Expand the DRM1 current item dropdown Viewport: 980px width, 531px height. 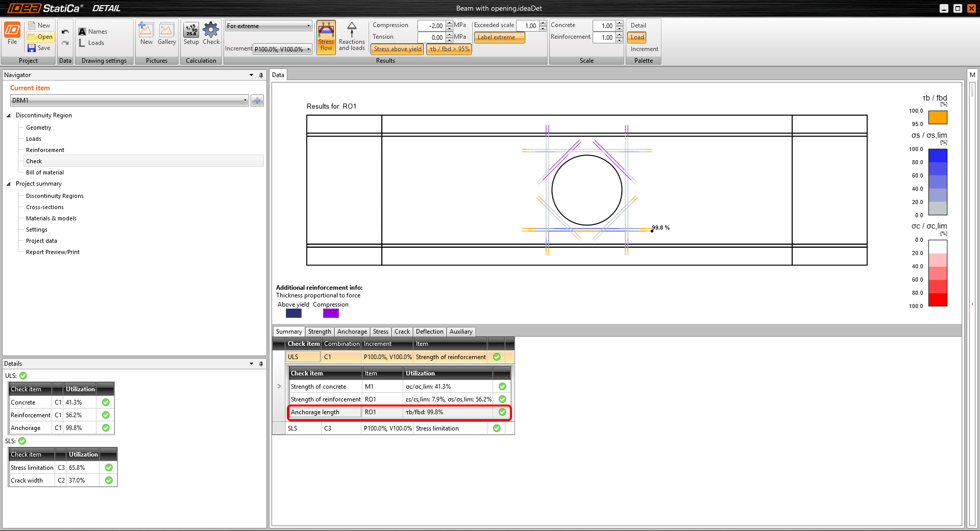[x=245, y=100]
